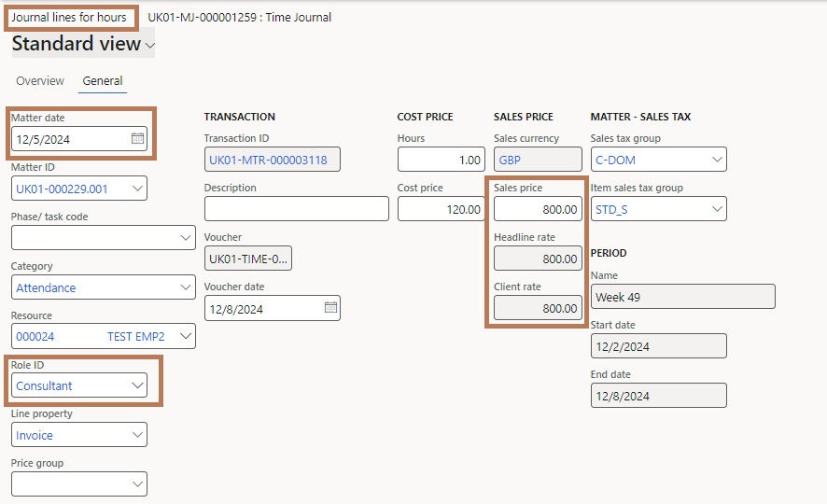Viewport: 827px width, 504px height.
Task: Expand the Matter ID dropdown
Action: pyautogui.click(x=137, y=189)
